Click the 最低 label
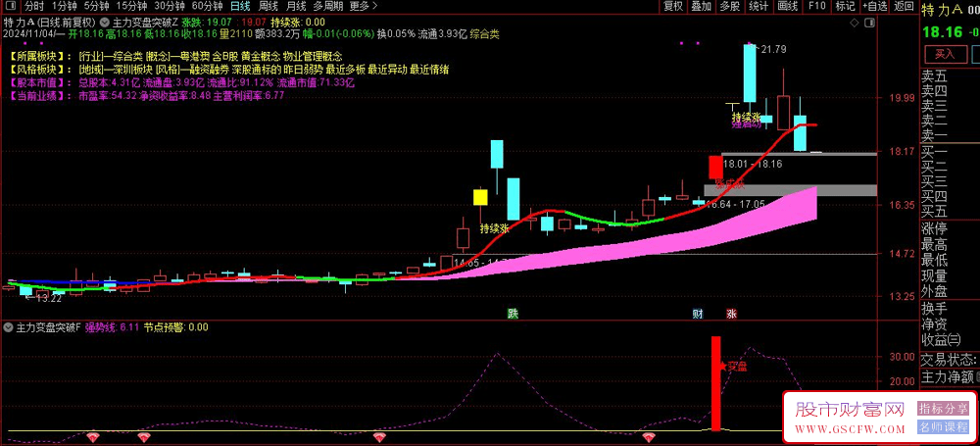The width and height of the screenshot is (980, 446). tap(934, 260)
